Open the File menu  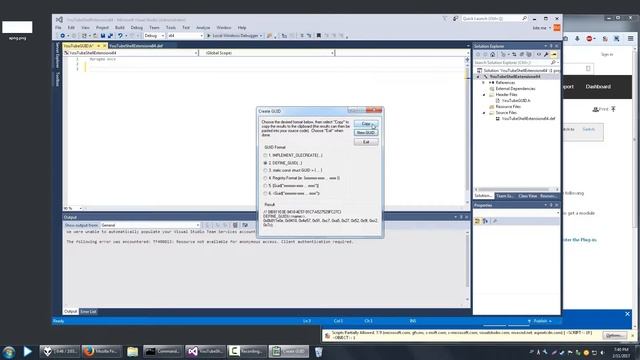pos(58,28)
